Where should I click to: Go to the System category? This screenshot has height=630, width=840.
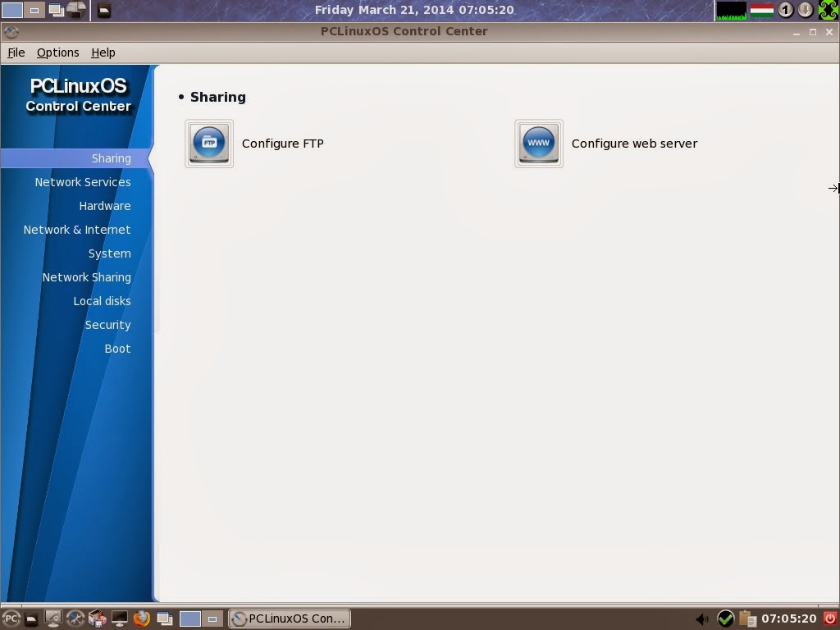[110, 253]
